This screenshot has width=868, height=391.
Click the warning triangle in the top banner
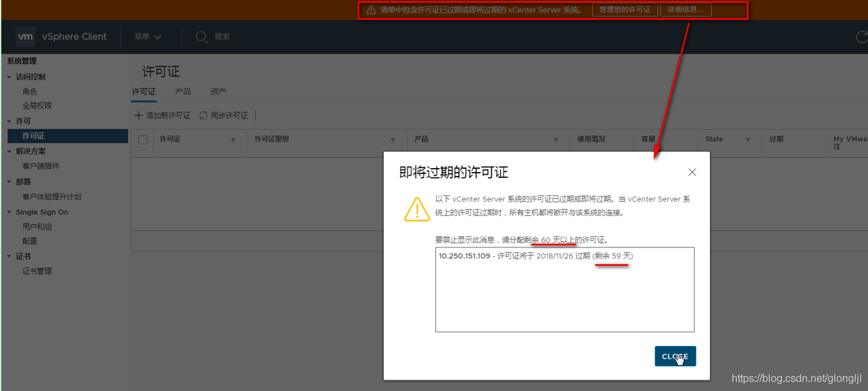coord(371,10)
